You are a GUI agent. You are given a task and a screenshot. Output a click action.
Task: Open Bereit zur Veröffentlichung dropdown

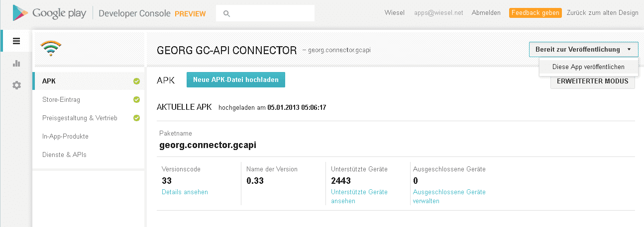coord(583,49)
